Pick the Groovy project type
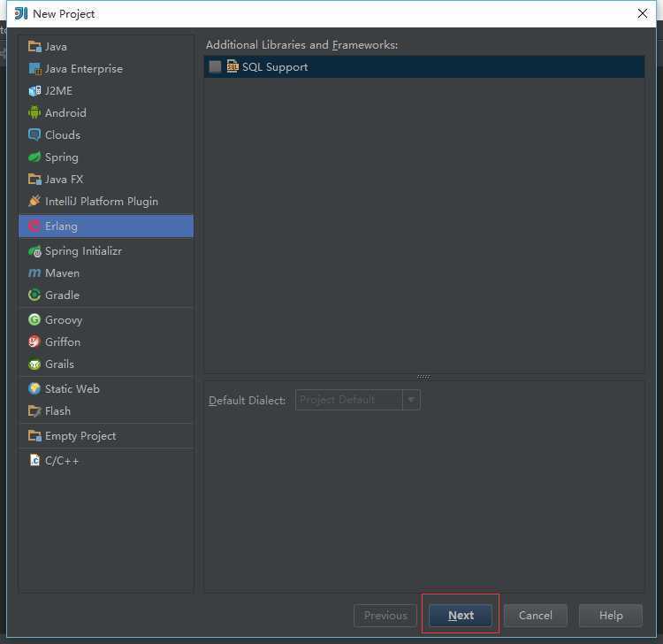 (106, 319)
